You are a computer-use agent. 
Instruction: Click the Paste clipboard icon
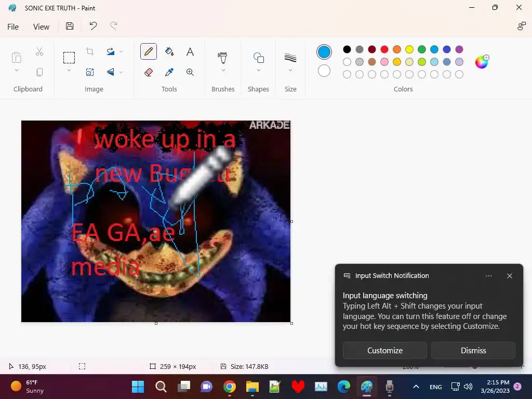[16, 57]
